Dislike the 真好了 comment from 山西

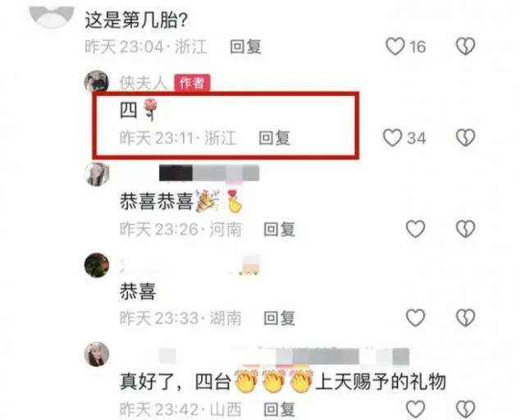click(x=465, y=409)
